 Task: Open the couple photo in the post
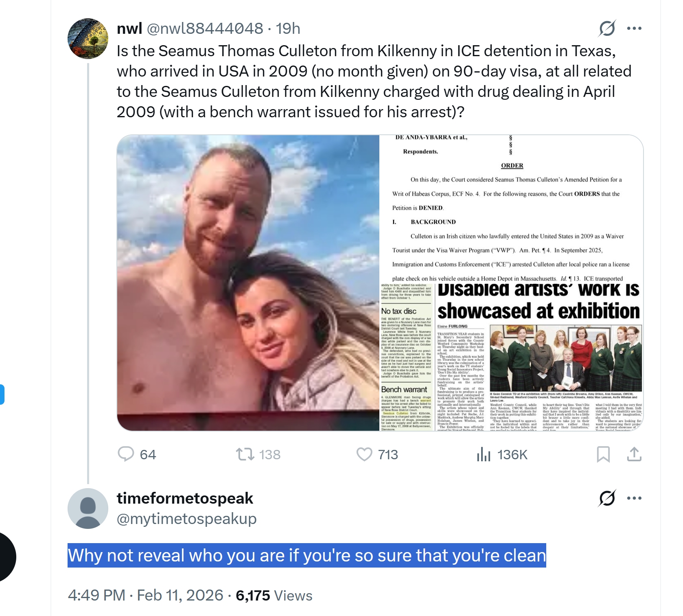pos(248,283)
